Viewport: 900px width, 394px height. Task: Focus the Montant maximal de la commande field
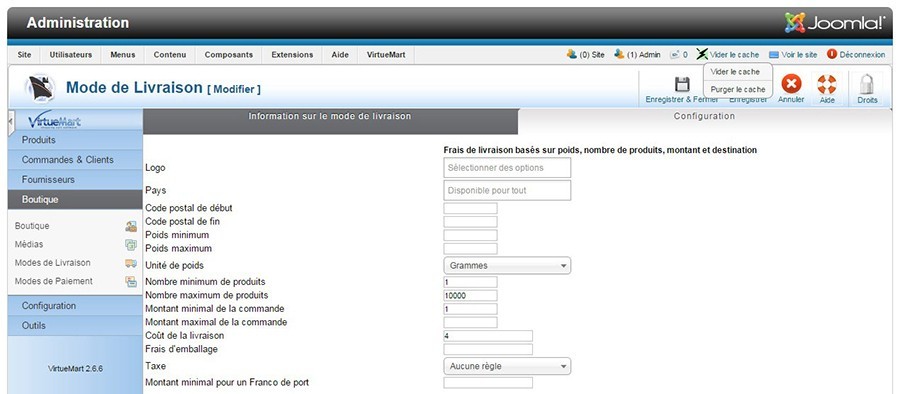point(470,322)
